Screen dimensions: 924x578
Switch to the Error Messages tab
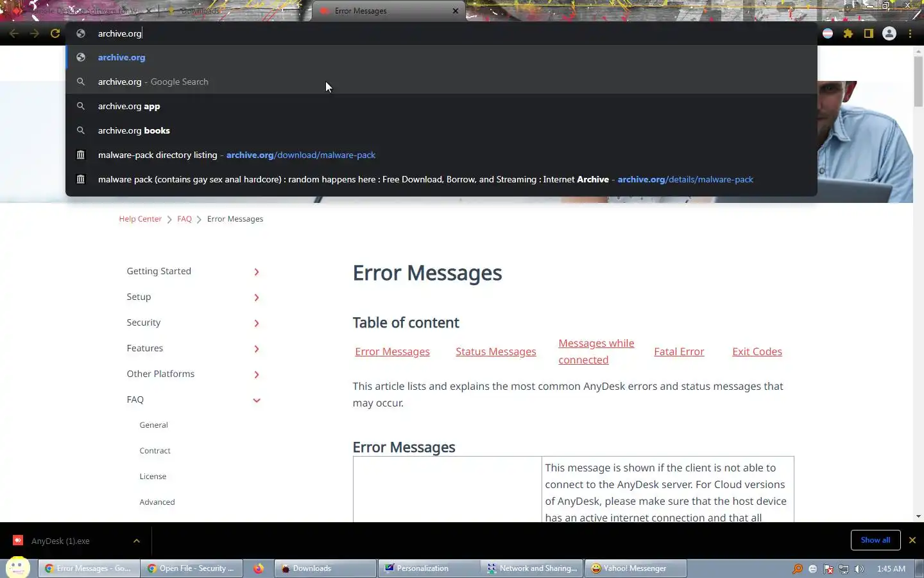pyautogui.click(x=389, y=11)
